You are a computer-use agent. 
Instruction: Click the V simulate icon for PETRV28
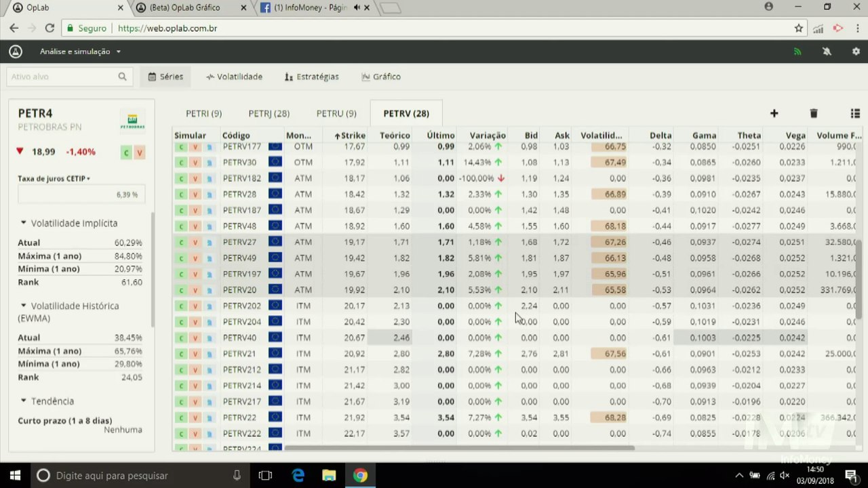coord(195,195)
